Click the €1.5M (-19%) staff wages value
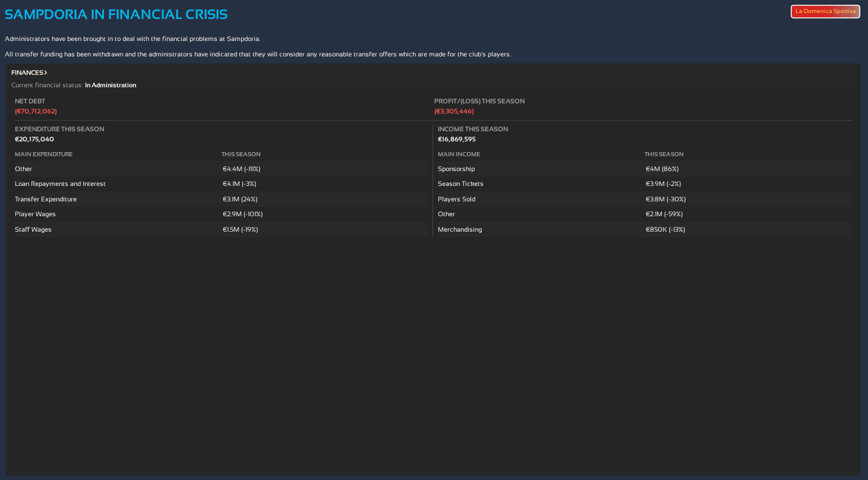868x480 pixels. pos(241,229)
